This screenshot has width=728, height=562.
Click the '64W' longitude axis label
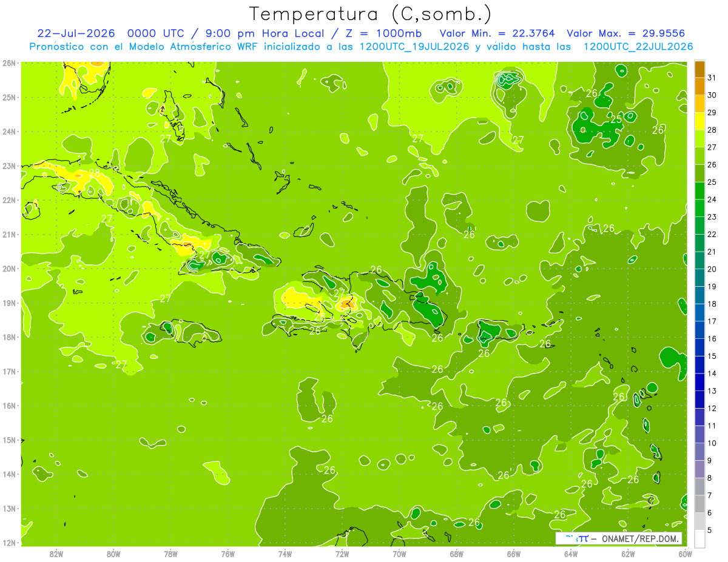570,554
